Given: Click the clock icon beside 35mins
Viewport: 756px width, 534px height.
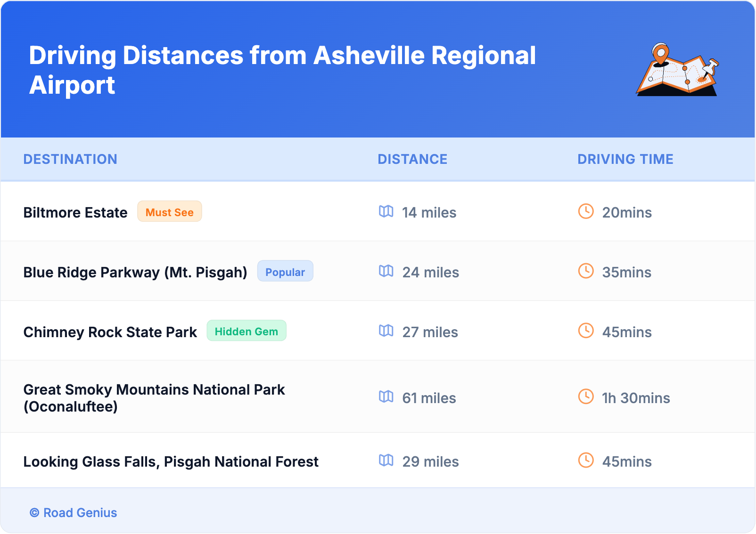Looking at the screenshot, I should pos(586,271).
